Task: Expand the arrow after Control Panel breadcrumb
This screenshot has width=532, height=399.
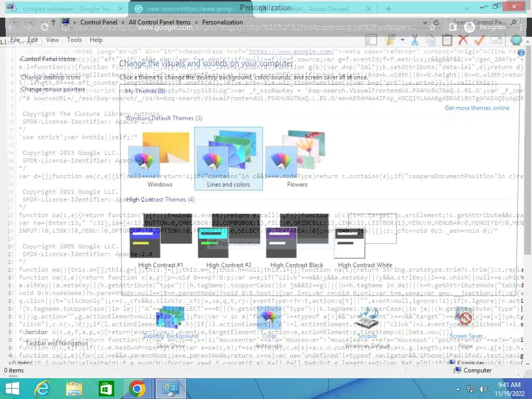Action: [x=123, y=22]
